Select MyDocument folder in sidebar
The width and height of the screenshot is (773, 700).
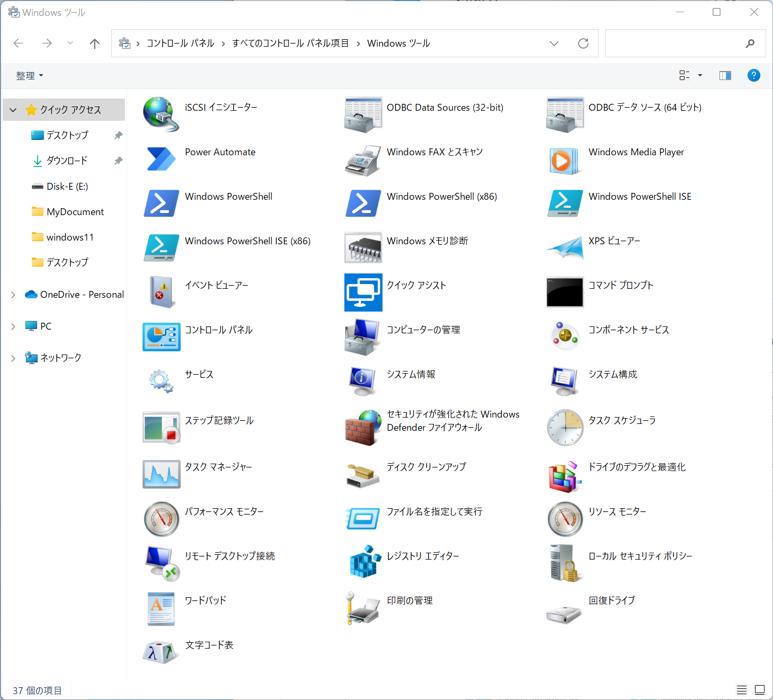75,212
